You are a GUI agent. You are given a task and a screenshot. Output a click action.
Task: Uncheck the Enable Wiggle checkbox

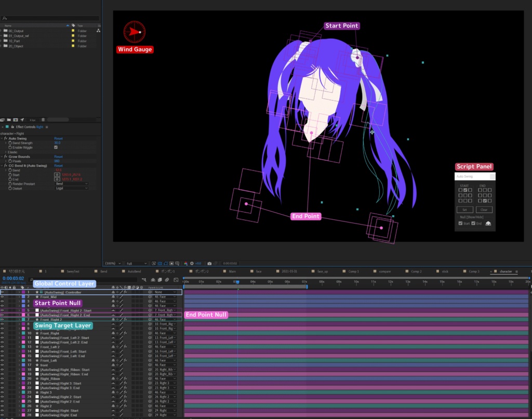pyautogui.click(x=56, y=147)
